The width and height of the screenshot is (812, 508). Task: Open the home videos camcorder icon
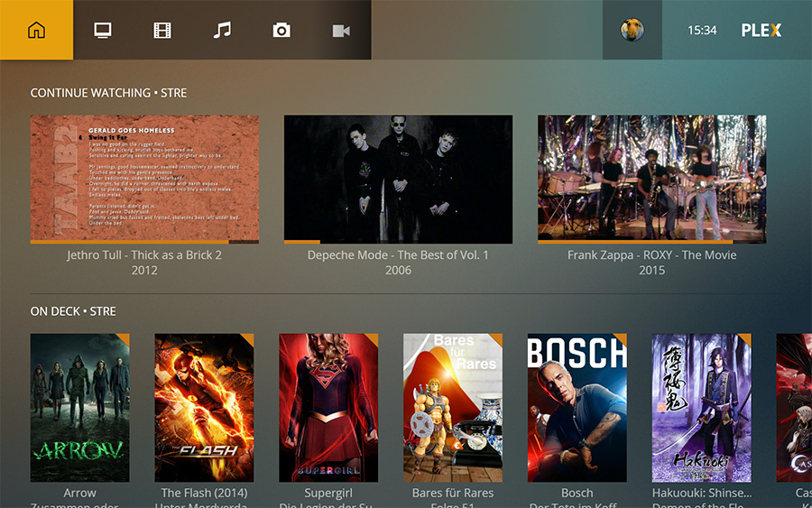coord(341,30)
